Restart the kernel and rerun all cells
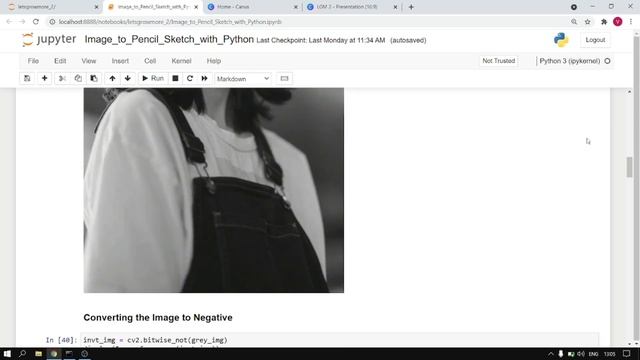Viewport: 640px width, 360px height. click(204, 78)
